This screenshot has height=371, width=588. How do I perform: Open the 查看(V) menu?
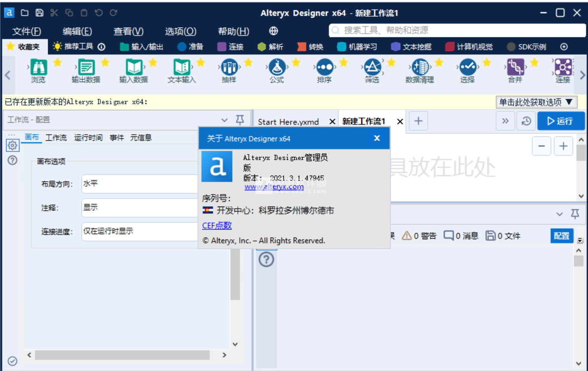[128, 31]
